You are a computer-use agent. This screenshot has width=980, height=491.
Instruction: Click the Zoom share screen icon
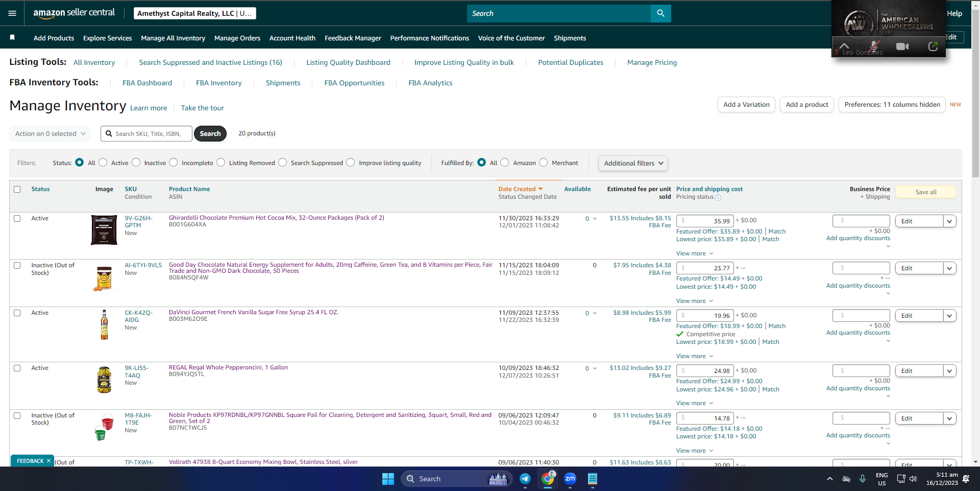coord(933,46)
